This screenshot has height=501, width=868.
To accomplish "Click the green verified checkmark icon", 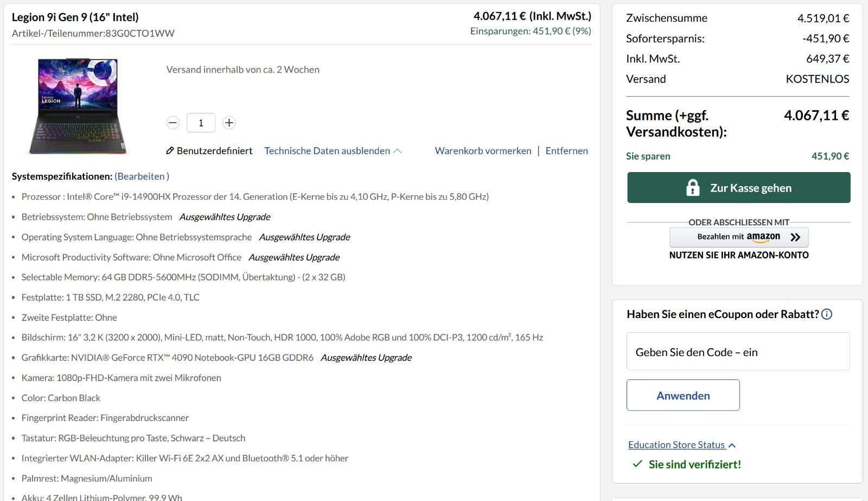I will pos(637,464).
